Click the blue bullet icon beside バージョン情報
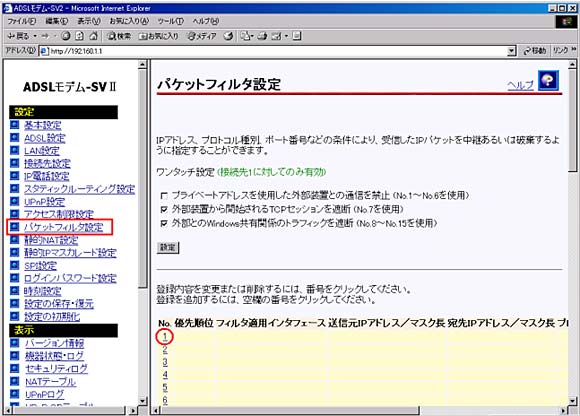This screenshot has height=416, width=580. pos(14,343)
